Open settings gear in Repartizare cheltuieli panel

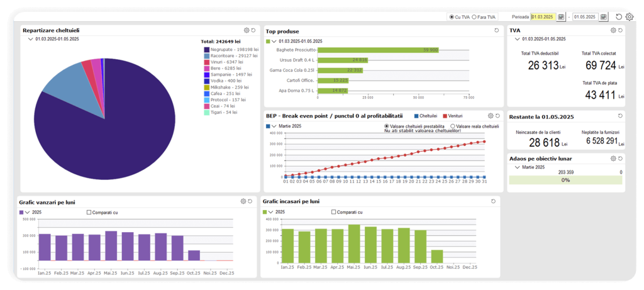[x=247, y=30]
